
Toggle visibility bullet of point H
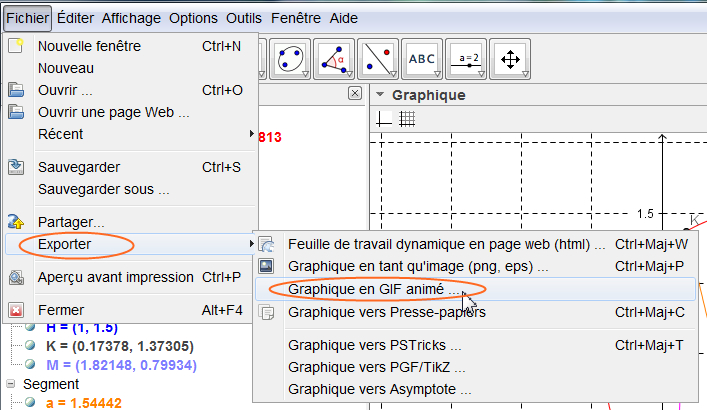[30, 327]
